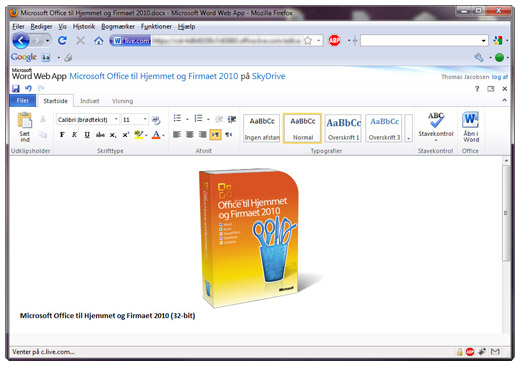Open the browser history dropdown arrow

pyautogui.click(x=48, y=41)
